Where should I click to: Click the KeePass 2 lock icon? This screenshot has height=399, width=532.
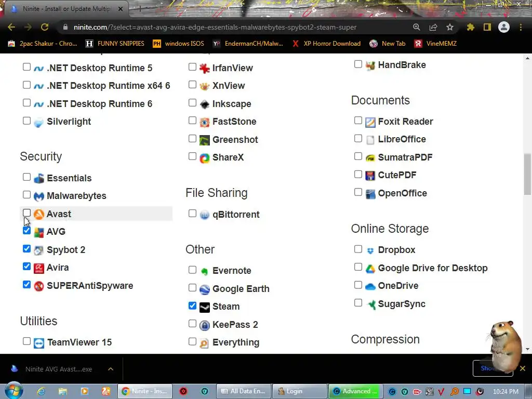[x=204, y=325]
